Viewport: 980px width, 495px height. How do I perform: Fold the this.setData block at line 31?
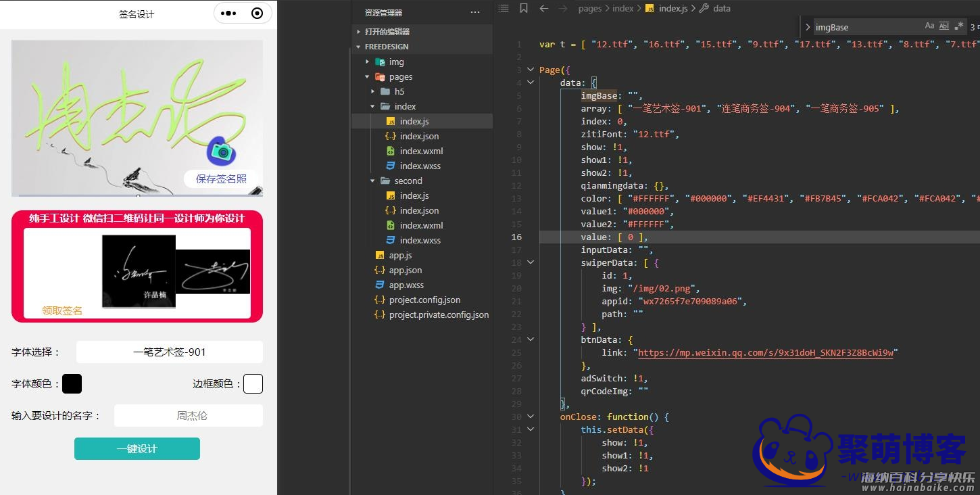[531, 429]
